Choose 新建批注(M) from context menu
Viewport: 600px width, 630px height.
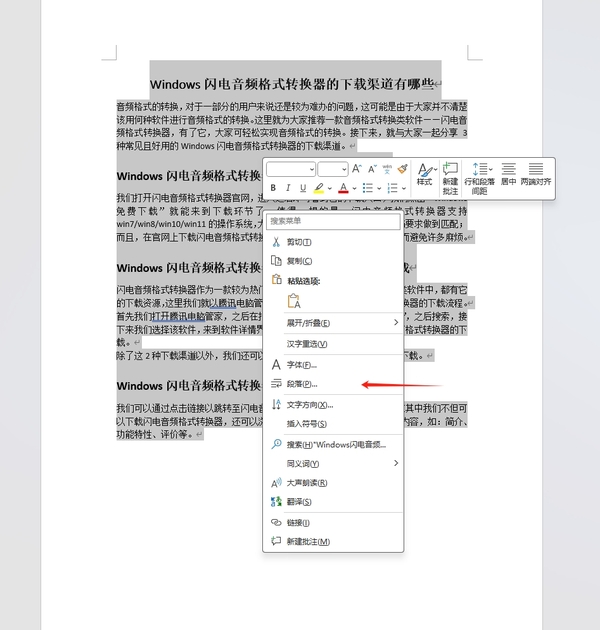pyautogui.click(x=333, y=542)
